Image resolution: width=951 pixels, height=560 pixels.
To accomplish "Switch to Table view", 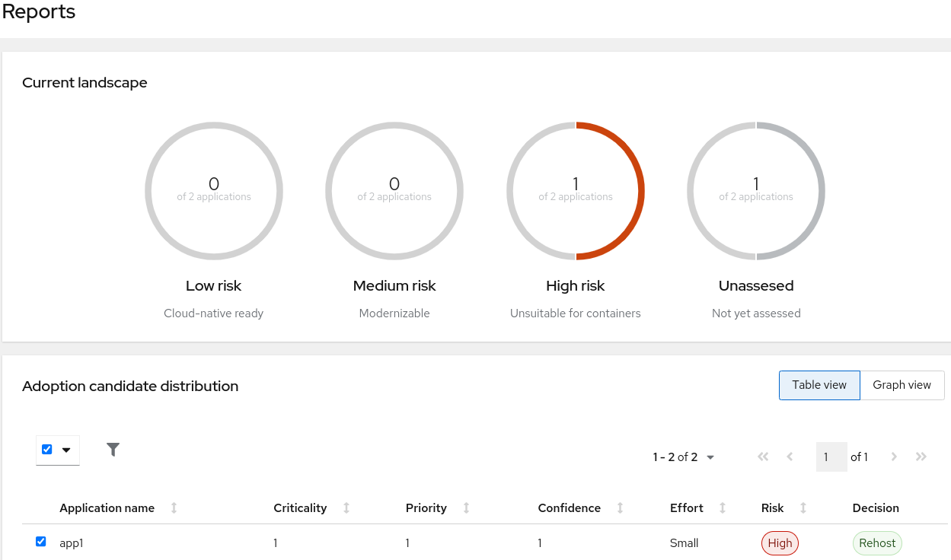I will click(x=819, y=385).
